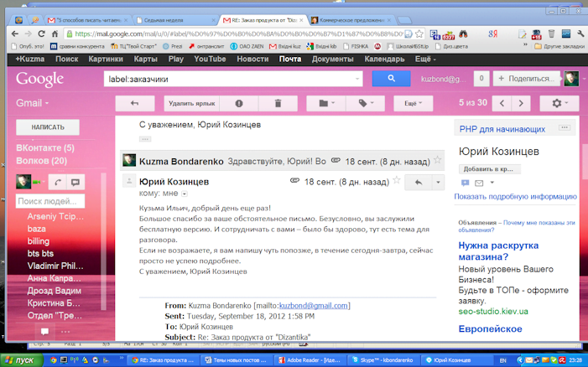This screenshot has height=367, width=588.
Task: Open YouTube in Google bar
Action: pyautogui.click(x=210, y=59)
